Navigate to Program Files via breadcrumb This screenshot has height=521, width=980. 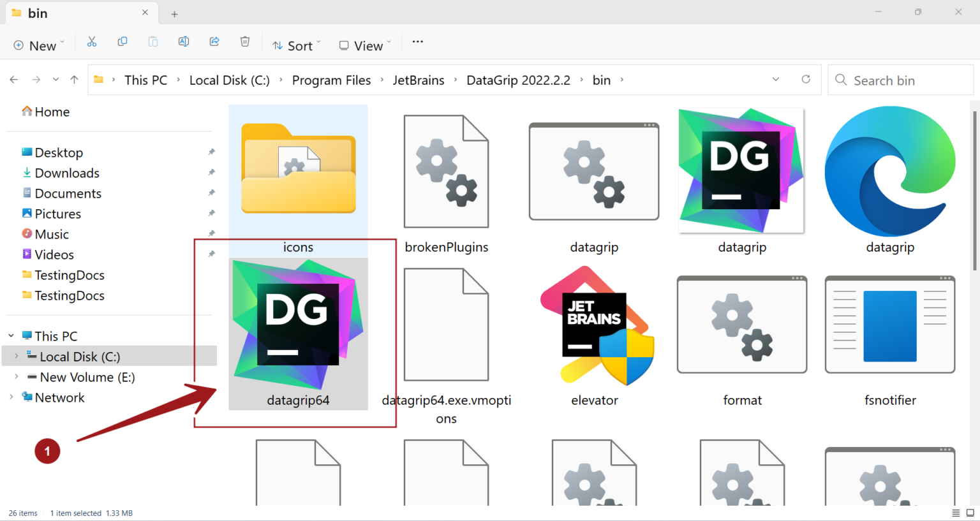click(x=331, y=80)
